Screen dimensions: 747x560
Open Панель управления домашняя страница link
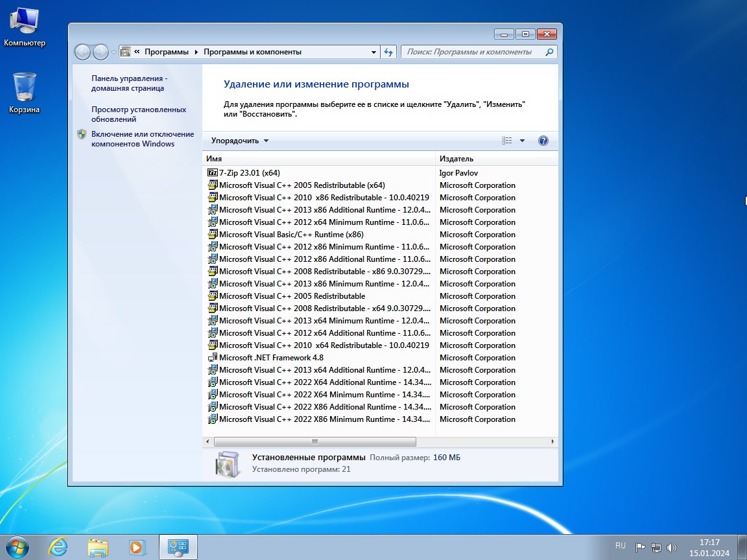(x=129, y=83)
